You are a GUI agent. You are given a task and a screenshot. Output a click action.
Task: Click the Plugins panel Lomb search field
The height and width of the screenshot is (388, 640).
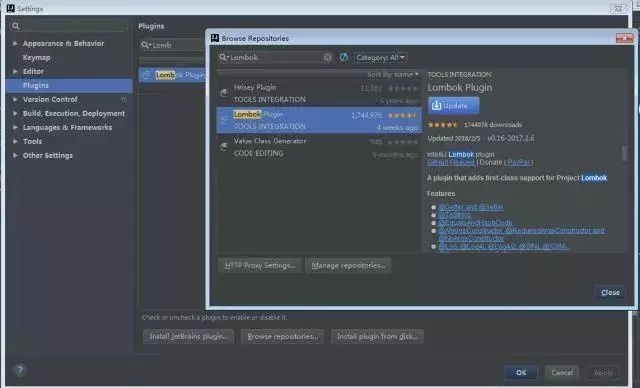click(x=173, y=45)
